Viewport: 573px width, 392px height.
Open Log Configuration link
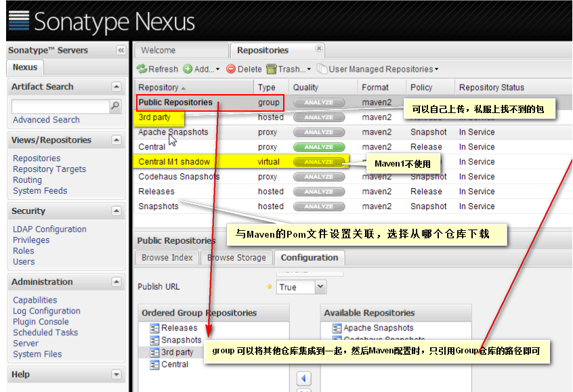(47, 311)
